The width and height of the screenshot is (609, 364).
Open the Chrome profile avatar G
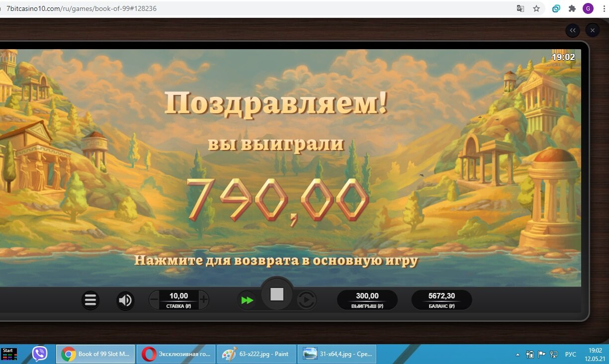pos(588,8)
